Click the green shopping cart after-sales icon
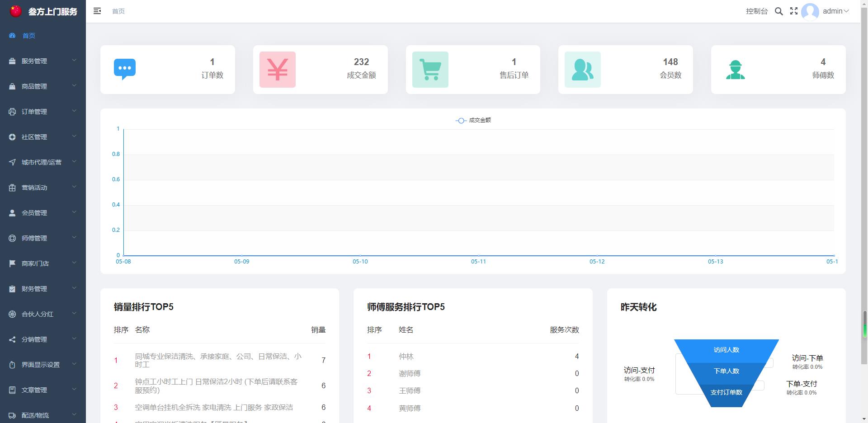868x423 pixels. pos(430,70)
